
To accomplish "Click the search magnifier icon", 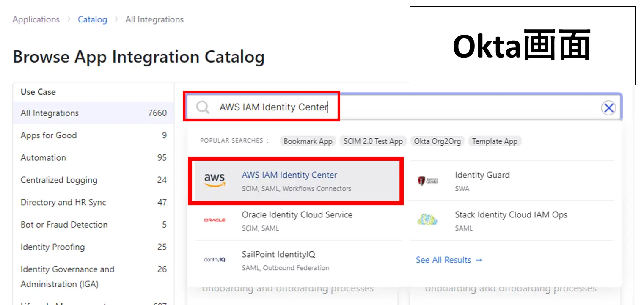I will pos(203,107).
